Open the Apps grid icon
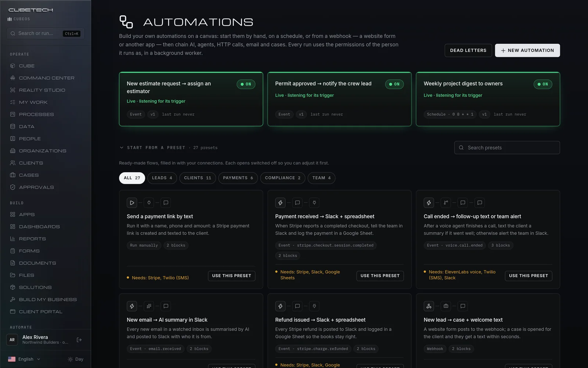This screenshot has width=588, height=368. pos(13,215)
